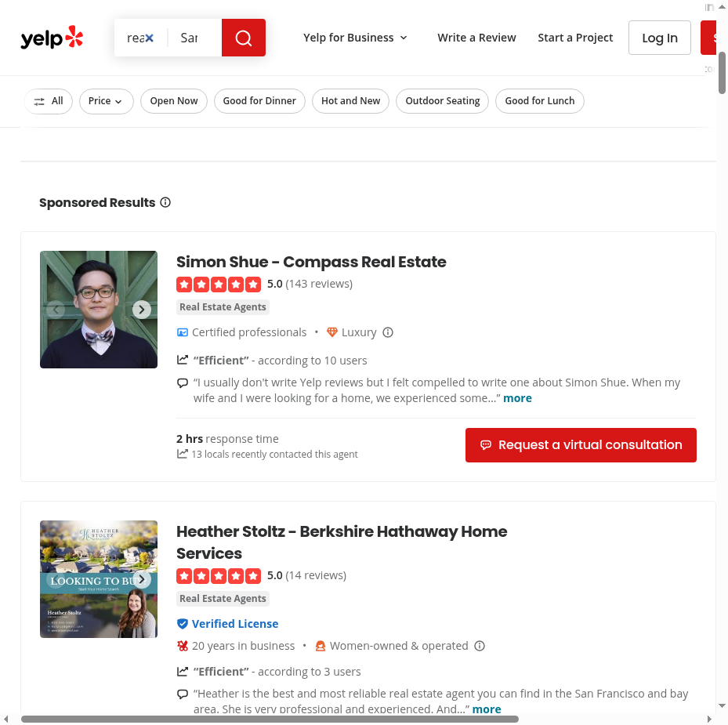Click the Verified License shield icon
The width and height of the screenshot is (728, 725).
point(183,624)
